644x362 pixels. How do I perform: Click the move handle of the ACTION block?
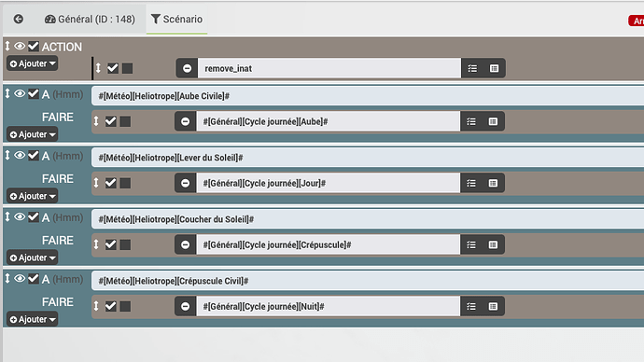pyautogui.click(x=7, y=46)
